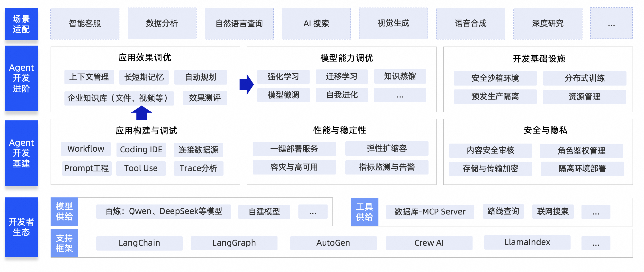Open the 场景适配 sidebar label

click(21, 24)
